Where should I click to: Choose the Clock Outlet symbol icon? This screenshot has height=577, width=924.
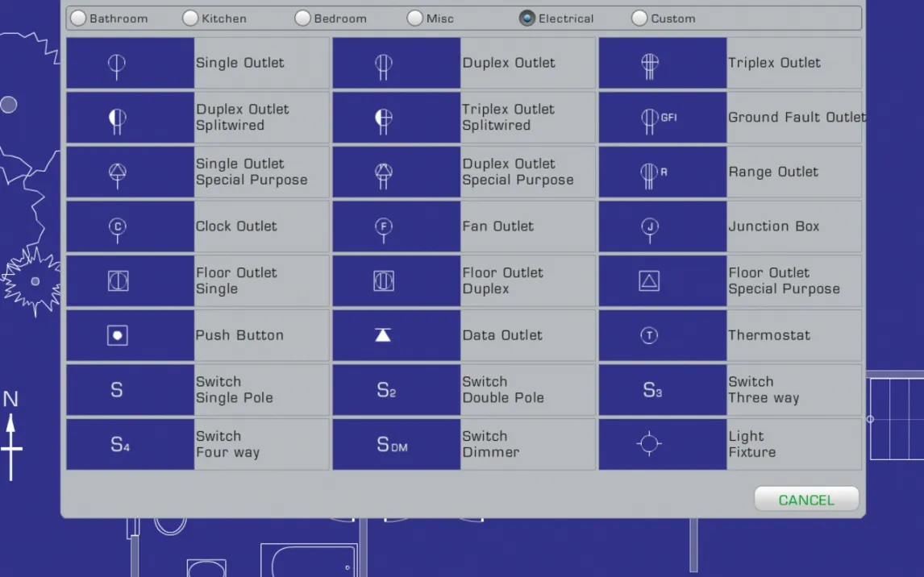pos(118,228)
